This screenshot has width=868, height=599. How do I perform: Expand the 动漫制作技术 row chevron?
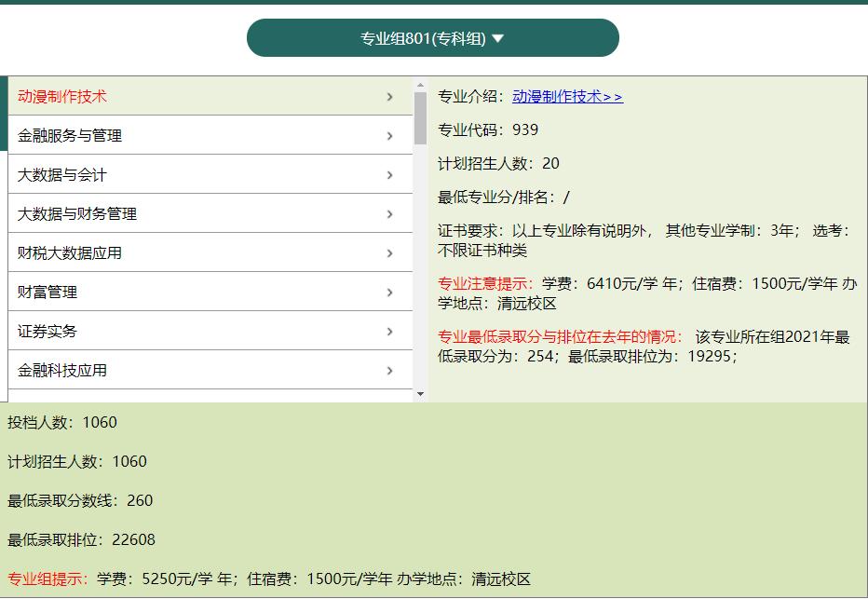coord(390,96)
